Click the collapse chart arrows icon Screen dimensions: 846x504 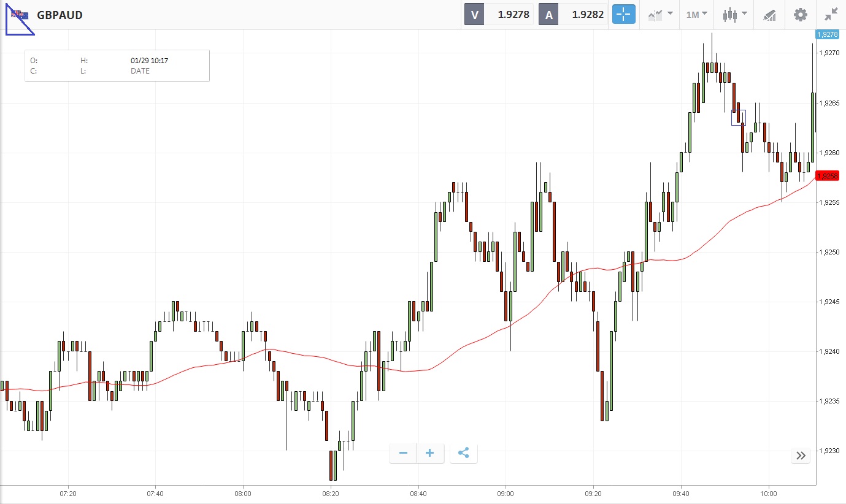831,15
